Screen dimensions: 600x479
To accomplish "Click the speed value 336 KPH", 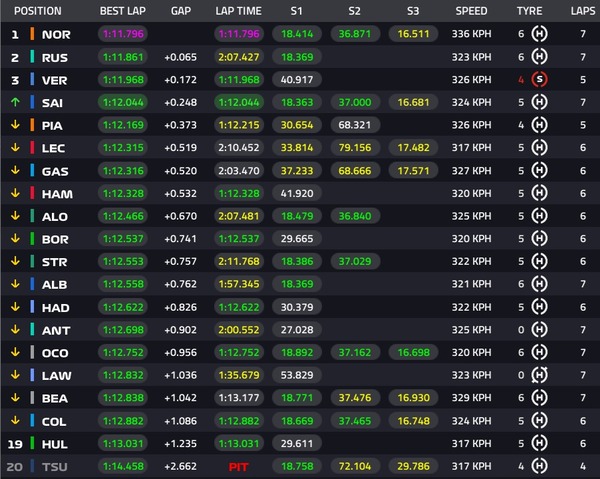I will pos(471,34).
